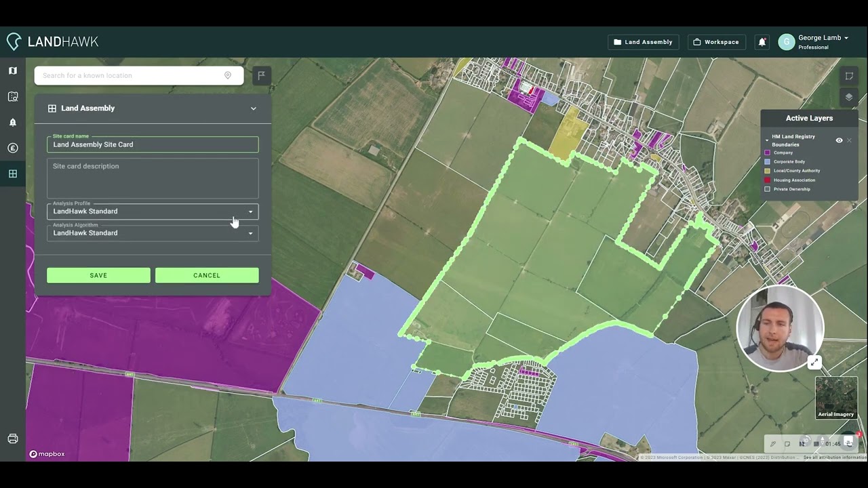Remove the HM Land Registry Boundaries layer

pyautogui.click(x=849, y=140)
